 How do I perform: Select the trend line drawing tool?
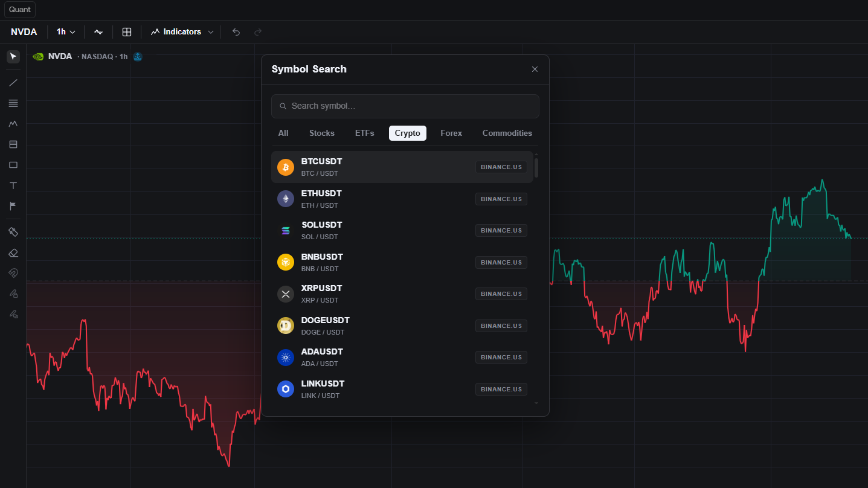(x=13, y=83)
